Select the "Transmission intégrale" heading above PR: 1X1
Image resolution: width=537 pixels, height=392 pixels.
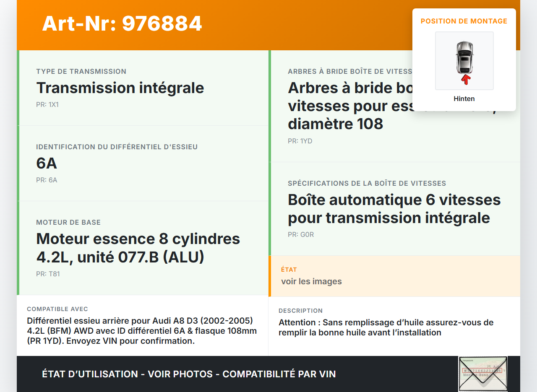(x=120, y=88)
